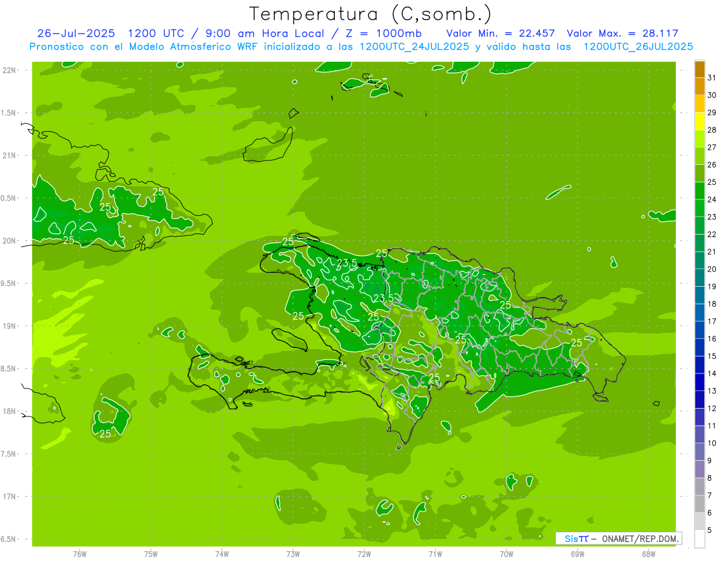Click the "22N" latitude axis label
This screenshot has width=728, height=562.
10,70
